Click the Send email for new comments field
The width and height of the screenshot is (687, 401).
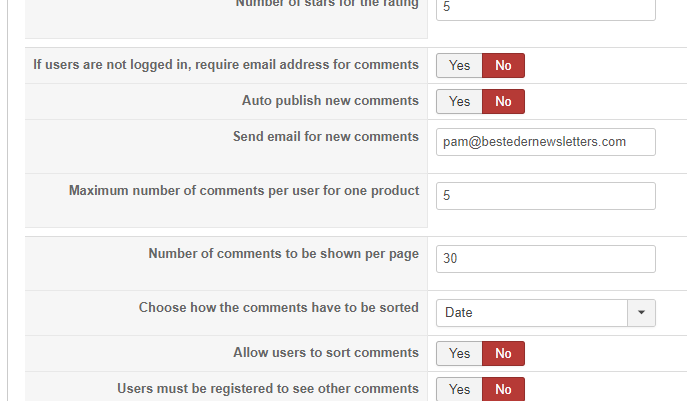545,142
